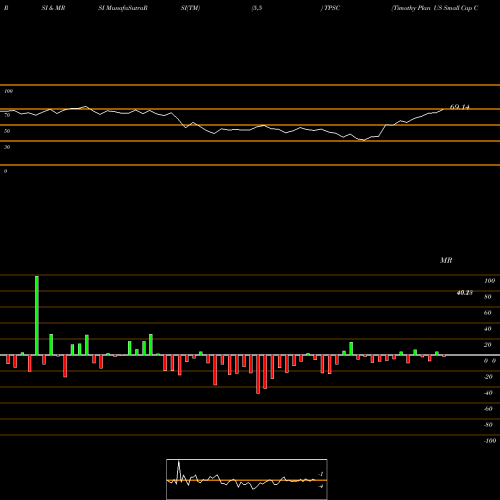Viewport: 500px width, 500px height.
Task: Click MR axis label '-100'
Action: tap(490, 441)
